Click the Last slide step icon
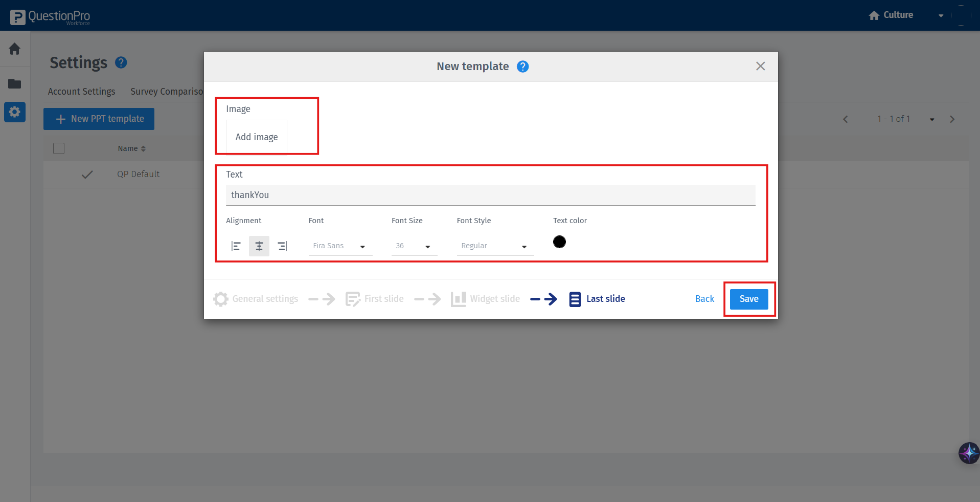The image size is (980, 502). point(575,299)
